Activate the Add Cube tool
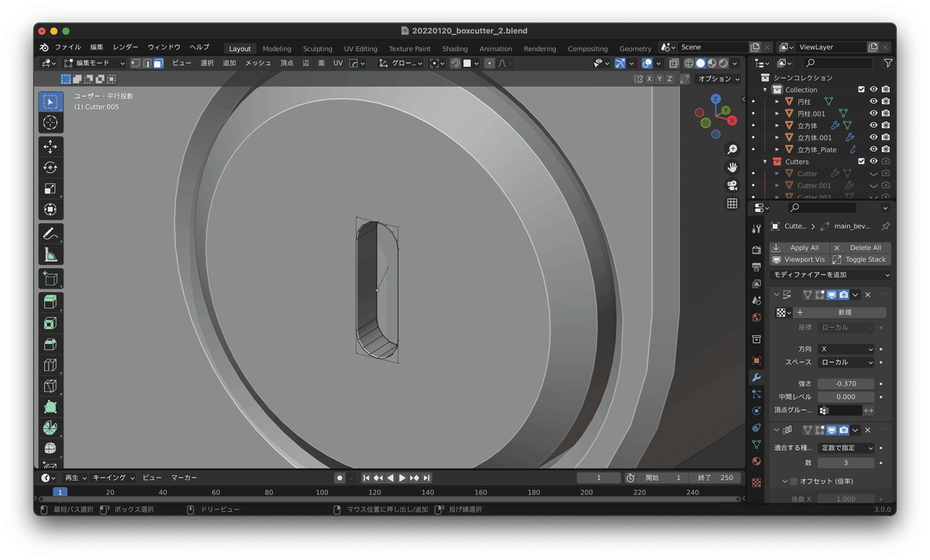This screenshot has width=930, height=560. pos(50,278)
